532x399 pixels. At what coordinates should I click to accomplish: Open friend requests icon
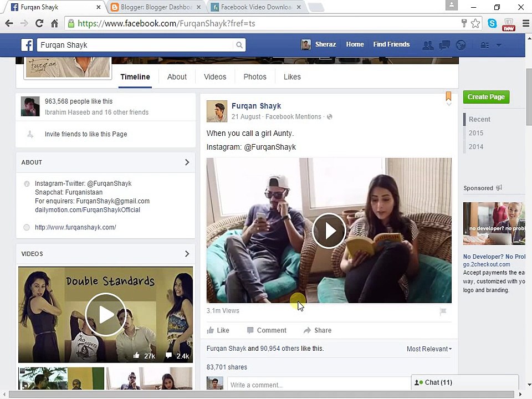(x=428, y=45)
